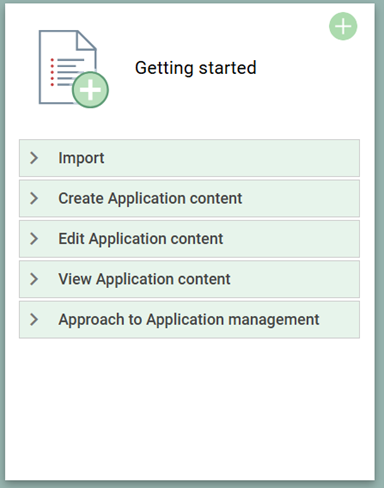The image size is (384, 488).
Task: Expand the Import section chevron
Action: click(x=34, y=158)
